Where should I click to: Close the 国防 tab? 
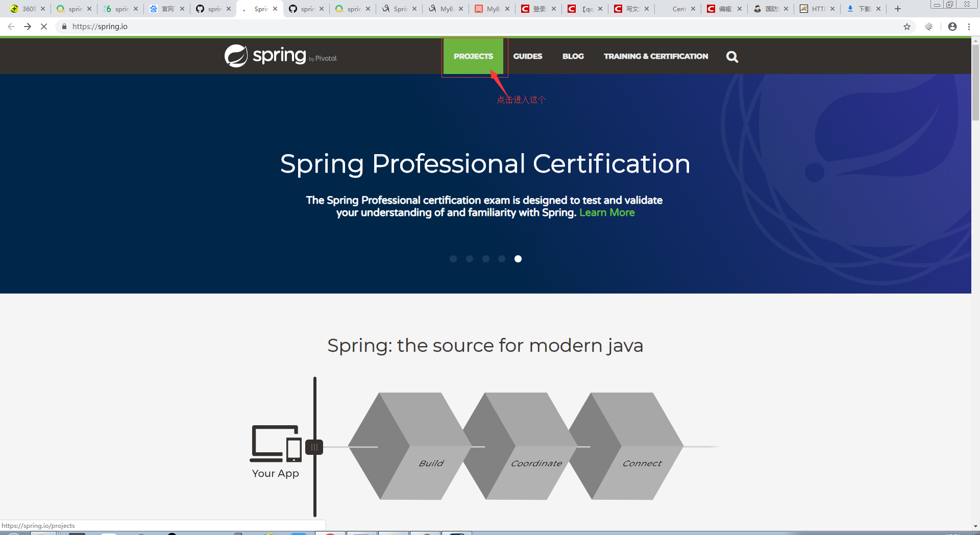pyautogui.click(x=786, y=9)
